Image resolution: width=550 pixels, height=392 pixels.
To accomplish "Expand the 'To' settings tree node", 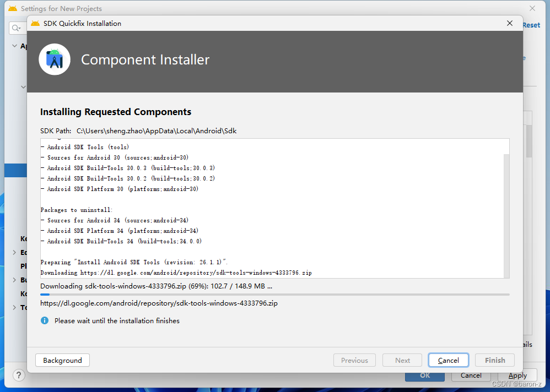I will [x=14, y=307].
